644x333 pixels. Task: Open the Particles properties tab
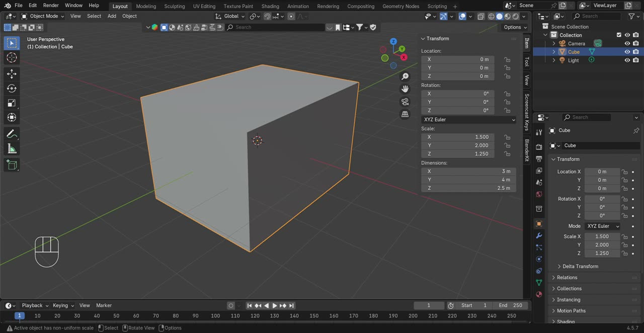click(x=539, y=247)
